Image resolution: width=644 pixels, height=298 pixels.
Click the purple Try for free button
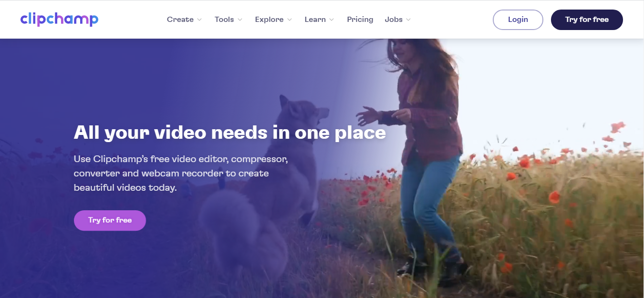point(110,220)
